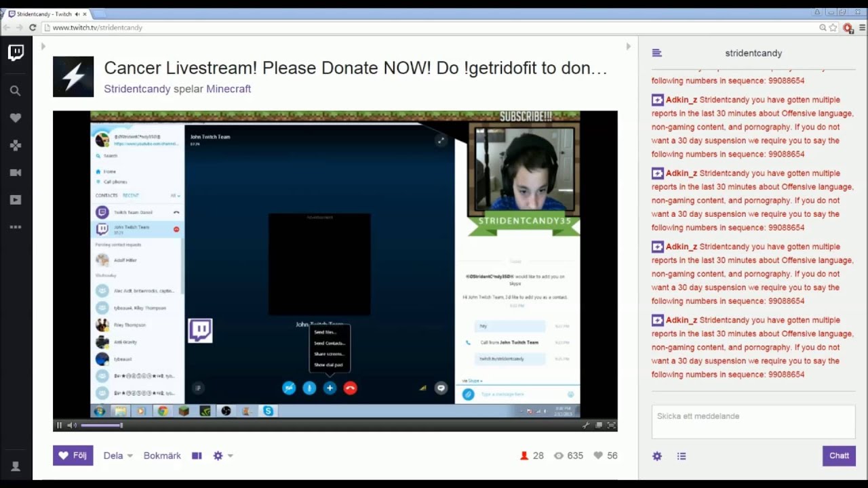Click the red extension icon in Chrome toolbar
868x488 pixels.
(x=848, y=28)
